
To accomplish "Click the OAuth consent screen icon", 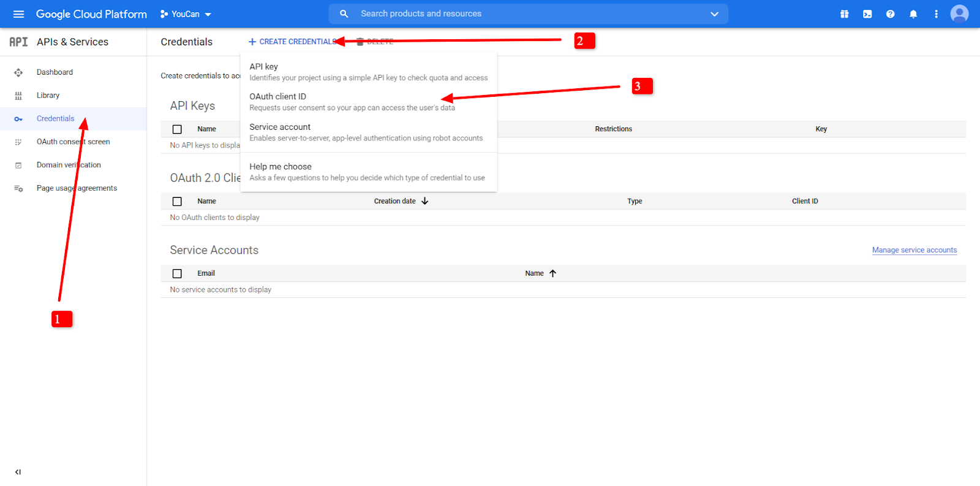I will (x=18, y=142).
